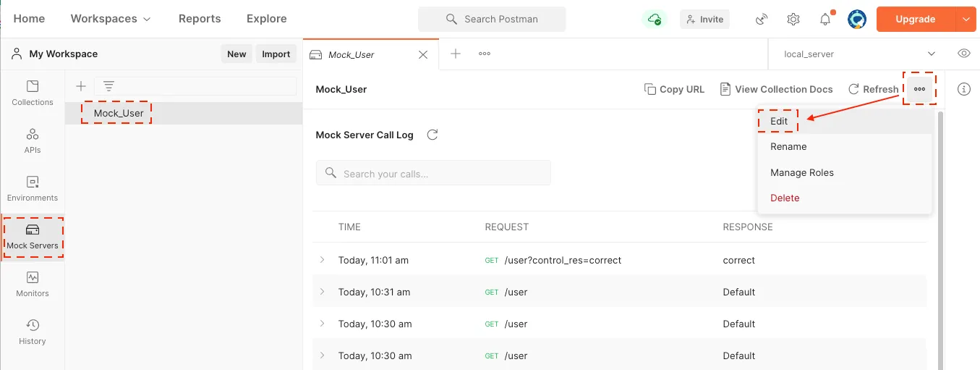
Task: Refresh the Mock Server Call Log
Action: (433, 135)
